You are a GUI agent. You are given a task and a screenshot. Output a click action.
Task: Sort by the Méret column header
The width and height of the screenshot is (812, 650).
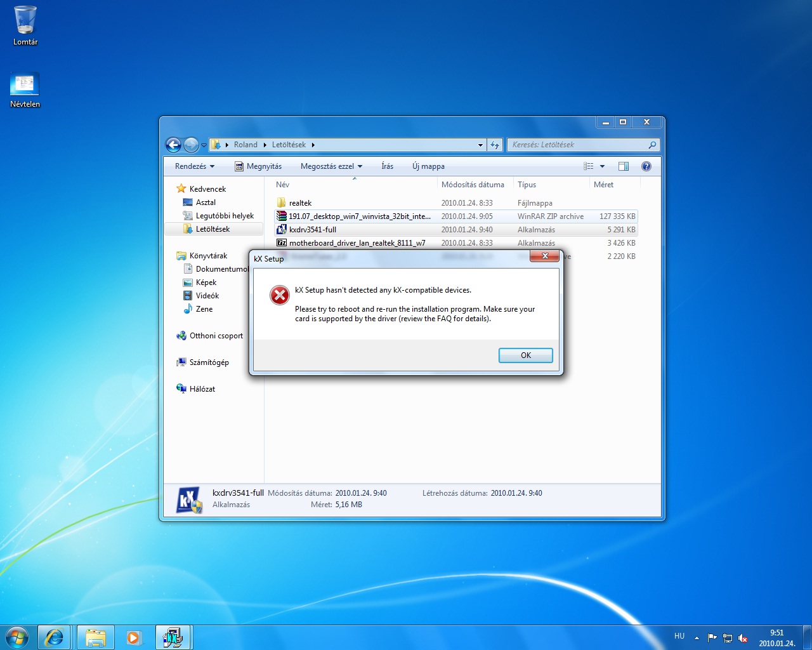point(615,185)
